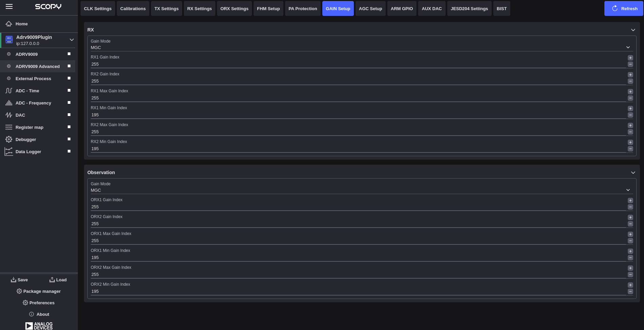644x330 pixels.
Task: Collapse the RX section chevron
Action: [x=633, y=30]
